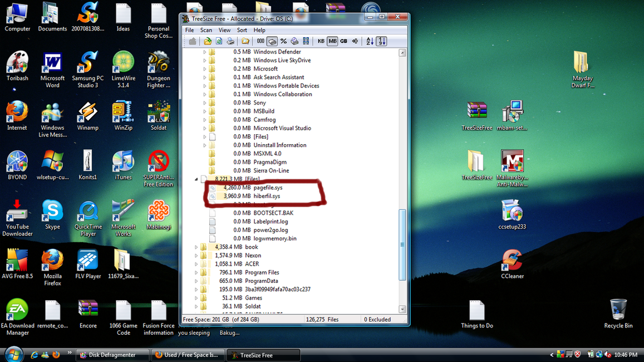Select the Toribash desktop shortcut

tap(17, 66)
